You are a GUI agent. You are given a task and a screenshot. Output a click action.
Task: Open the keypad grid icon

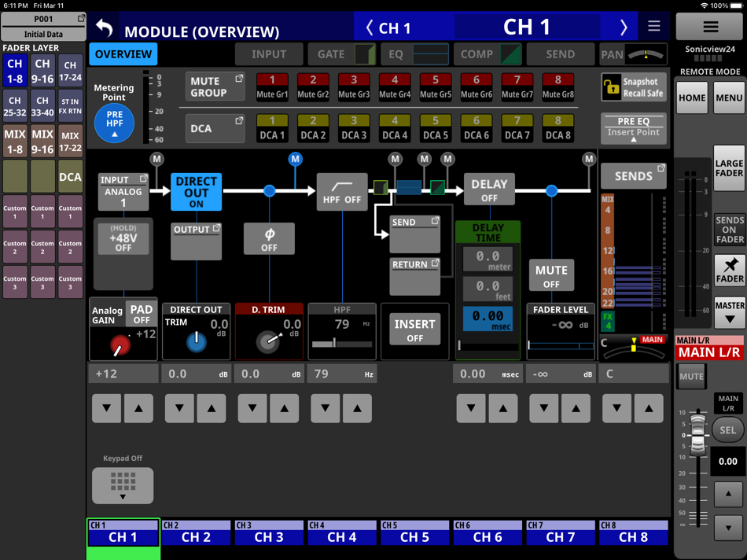click(x=123, y=485)
